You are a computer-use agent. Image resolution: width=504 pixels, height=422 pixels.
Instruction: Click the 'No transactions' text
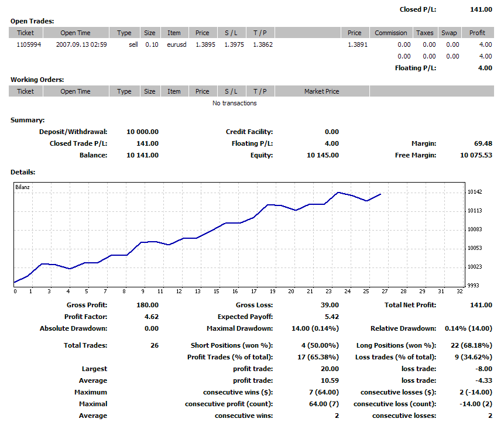pos(234,103)
